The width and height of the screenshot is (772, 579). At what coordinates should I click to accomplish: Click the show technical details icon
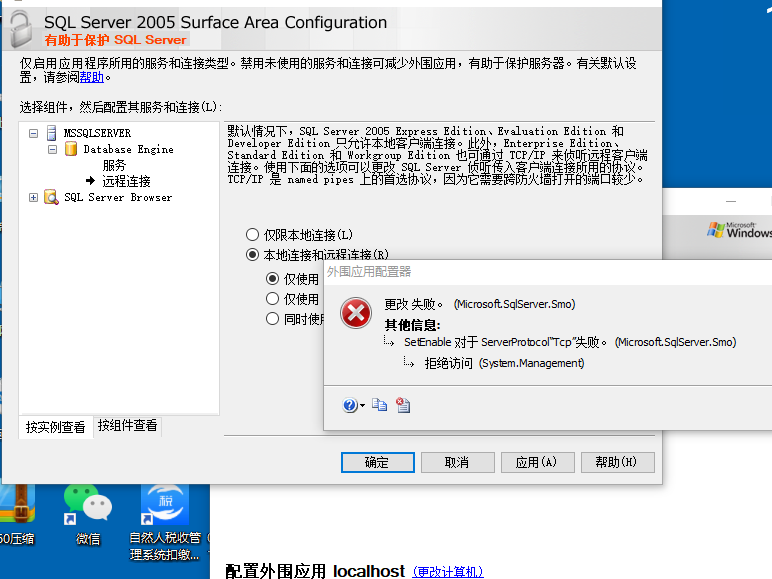(x=403, y=405)
